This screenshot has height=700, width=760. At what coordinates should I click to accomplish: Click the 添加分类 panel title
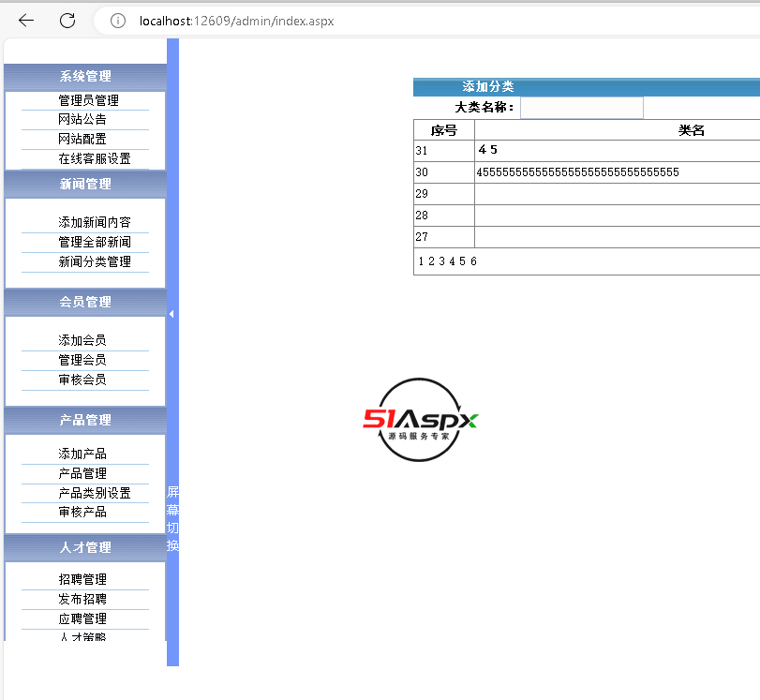488,87
